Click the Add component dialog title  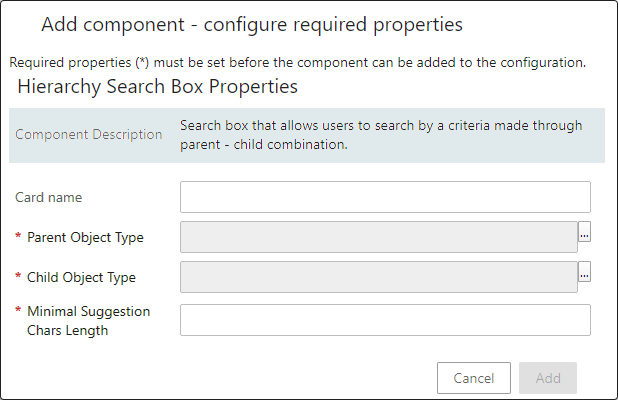tap(252, 24)
